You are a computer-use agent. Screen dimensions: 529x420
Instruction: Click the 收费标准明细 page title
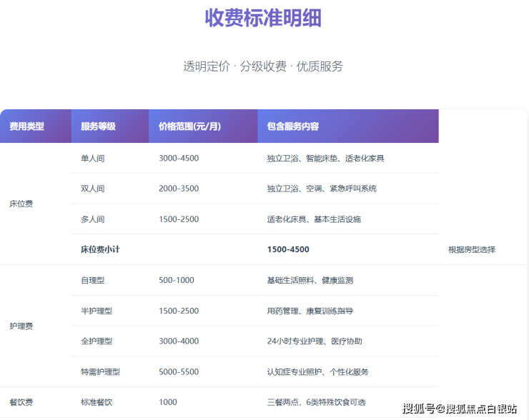(263, 19)
